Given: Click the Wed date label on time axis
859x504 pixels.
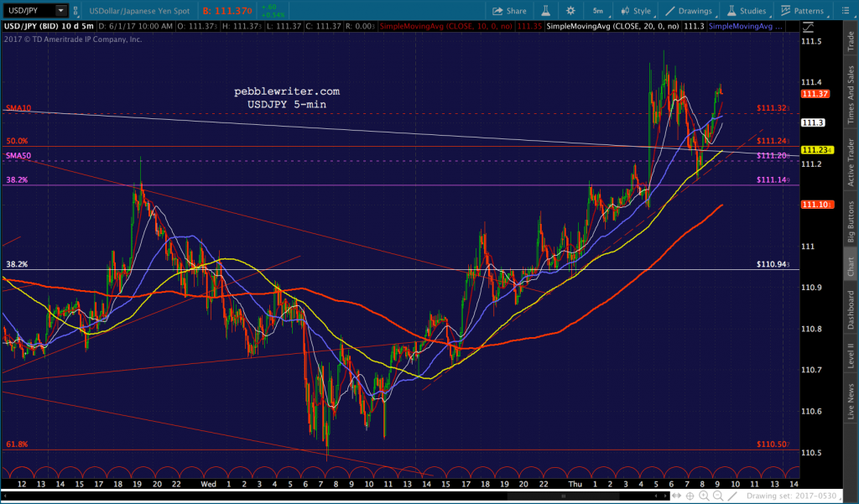Looking at the screenshot, I should [x=208, y=484].
